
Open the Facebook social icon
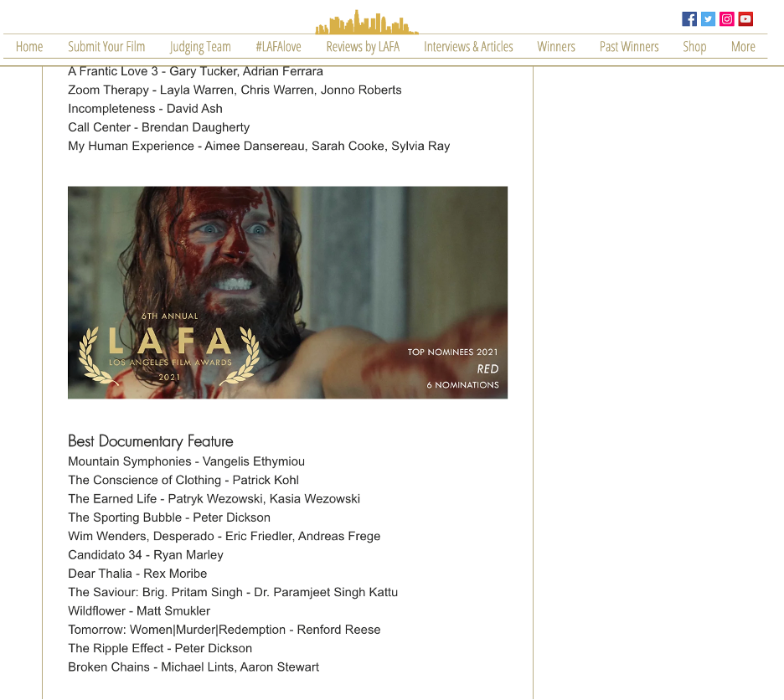(689, 19)
